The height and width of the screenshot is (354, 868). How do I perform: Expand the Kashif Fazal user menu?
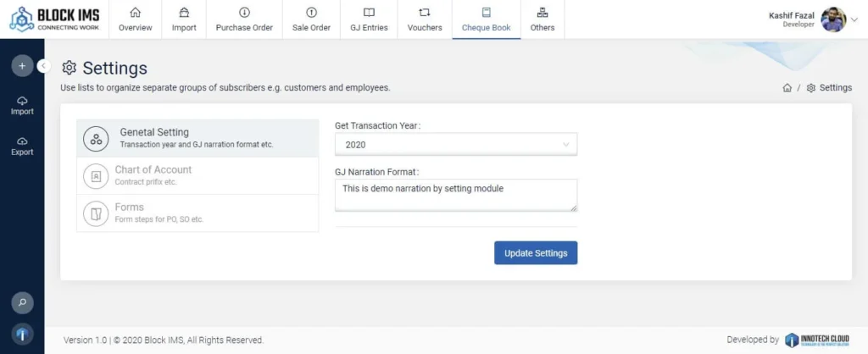pyautogui.click(x=854, y=19)
